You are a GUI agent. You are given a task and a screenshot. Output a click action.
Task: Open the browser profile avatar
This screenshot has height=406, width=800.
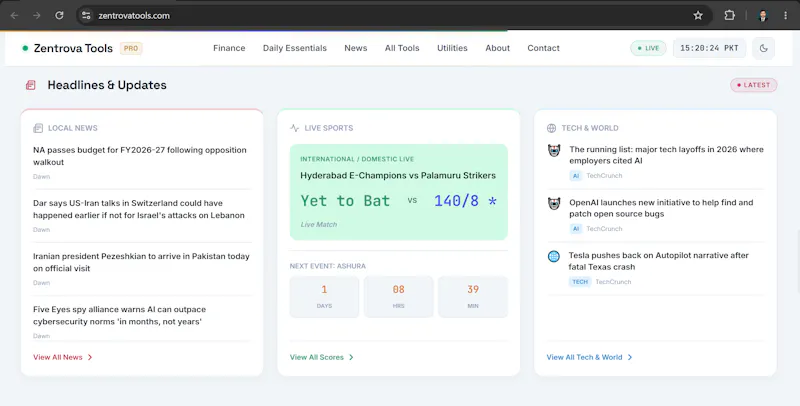pos(763,15)
